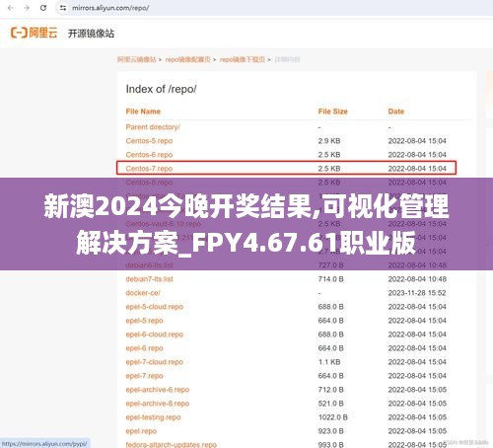Click the first breadcrumb link
493x448 pixels.
pyautogui.click(x=137, y=59)
